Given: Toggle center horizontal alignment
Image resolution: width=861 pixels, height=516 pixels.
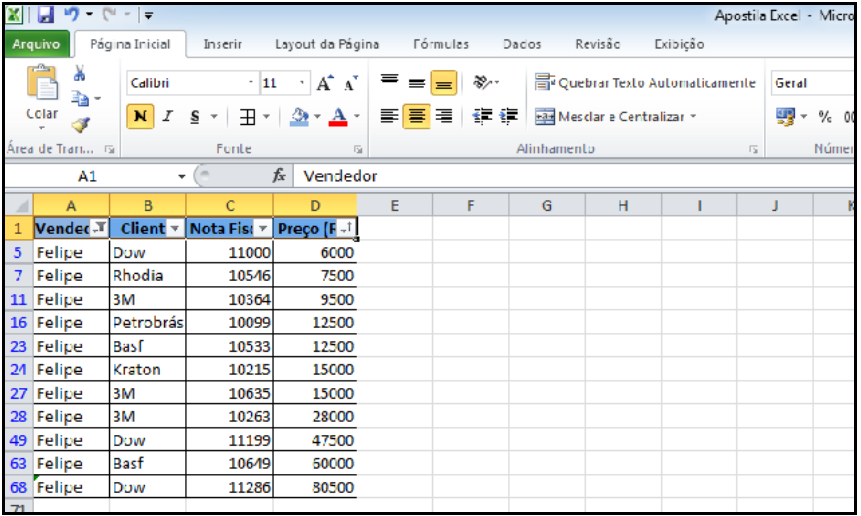Looking at the screenshot, I should tap(417, 117).
